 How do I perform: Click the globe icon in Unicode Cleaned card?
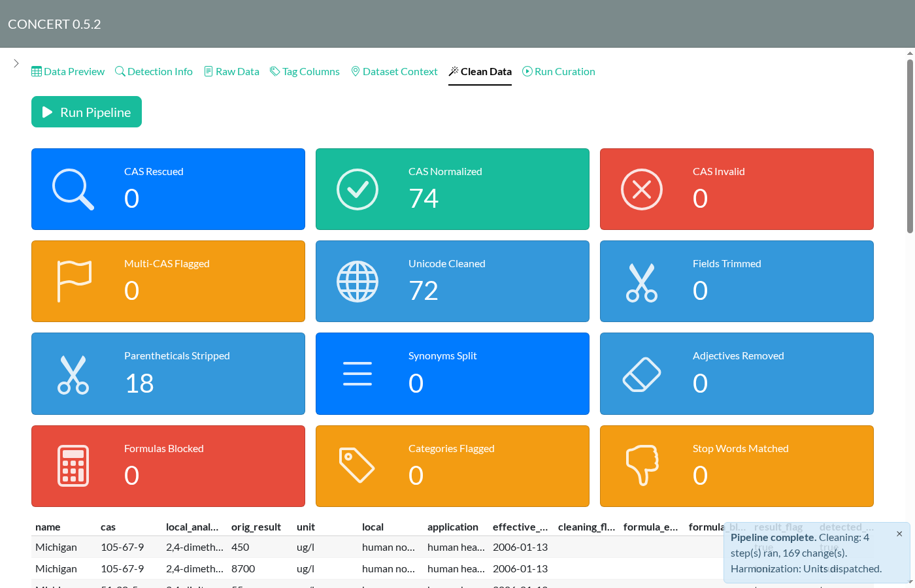pyautogui.click(x=358, y=282)
